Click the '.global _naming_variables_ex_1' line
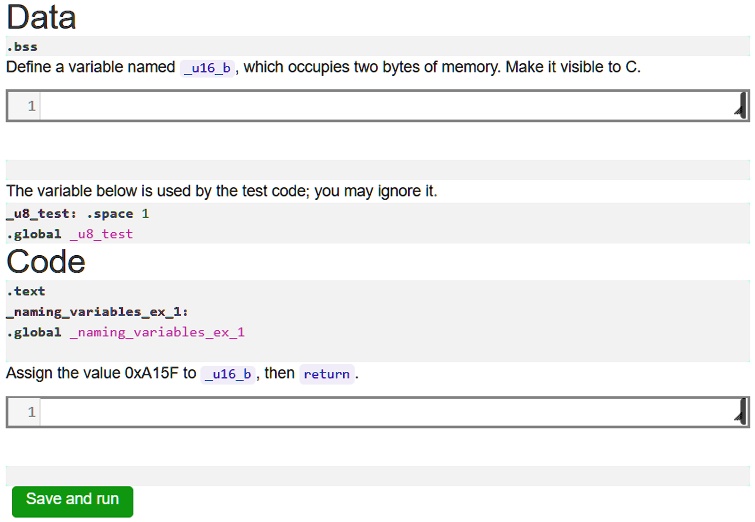This screenshot has height=522, width=755. [x=125, y=332]
